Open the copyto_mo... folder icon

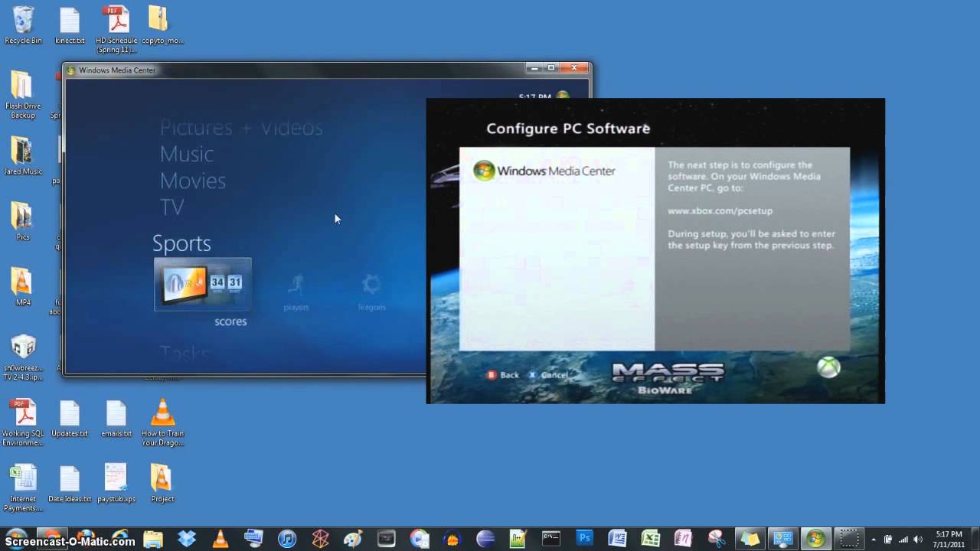click(162, 24)
